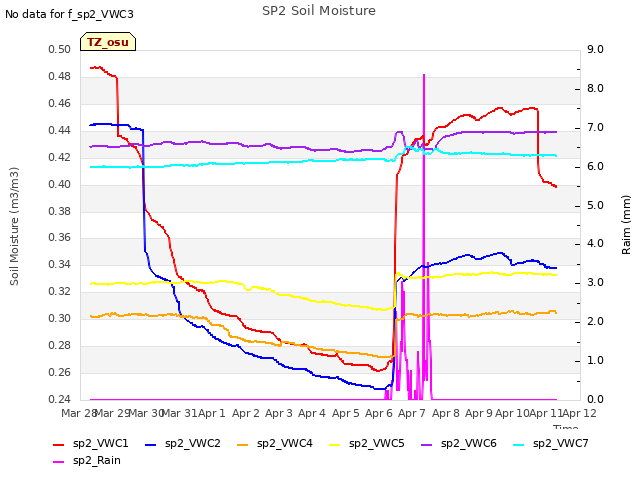The height and width of the screenshot is (480, 640).
Task: Click the Apr 4 date tick label
Action: [x=312, y=413]
